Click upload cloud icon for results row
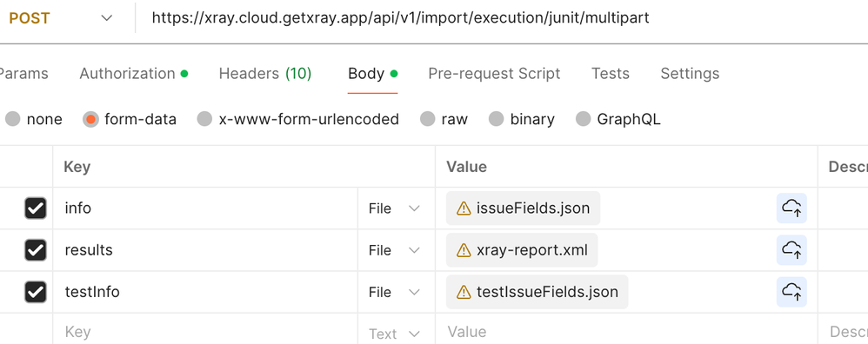The width and height of the screenshot is (868, 344). pos(791,250)
